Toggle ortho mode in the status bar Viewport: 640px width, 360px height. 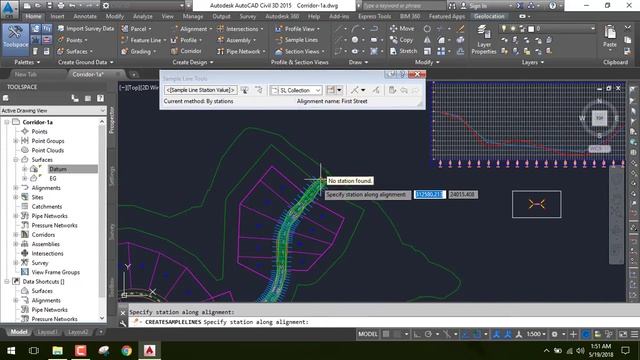click(x=417, y=334)
